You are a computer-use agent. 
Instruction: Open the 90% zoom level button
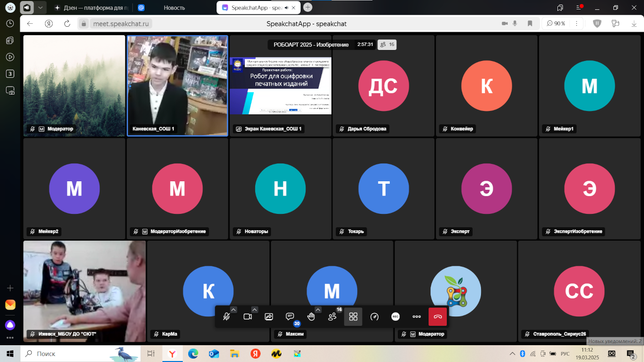(556, 23)
